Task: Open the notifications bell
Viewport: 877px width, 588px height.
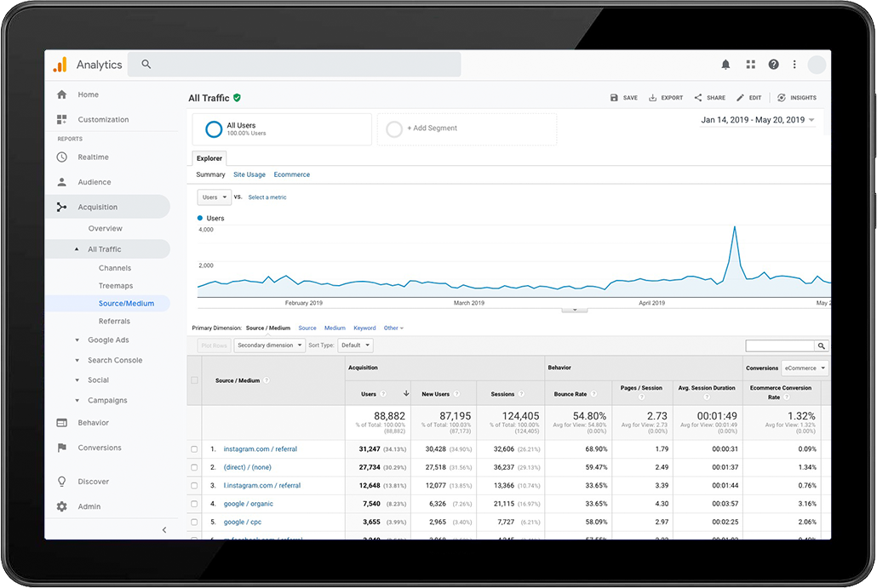Action: coord(725,65)
